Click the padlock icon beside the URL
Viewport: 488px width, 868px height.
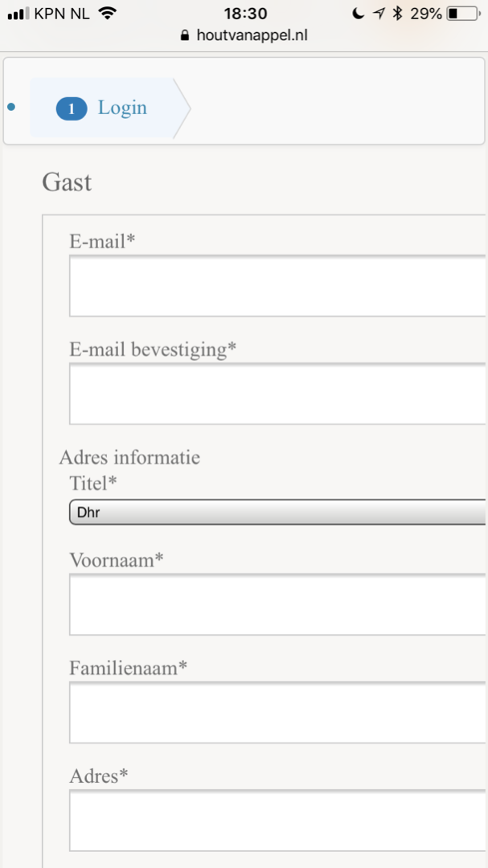[186, 35]
